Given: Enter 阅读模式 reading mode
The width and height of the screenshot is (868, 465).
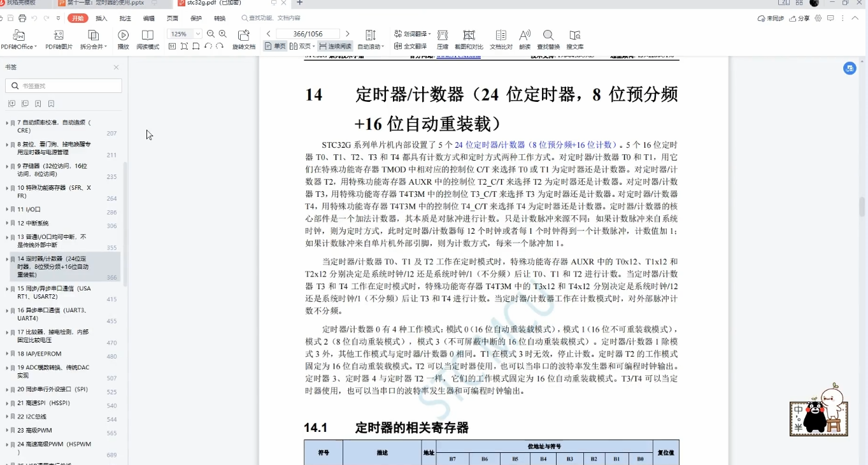Looking at the screenshot, I should point(148,39).
